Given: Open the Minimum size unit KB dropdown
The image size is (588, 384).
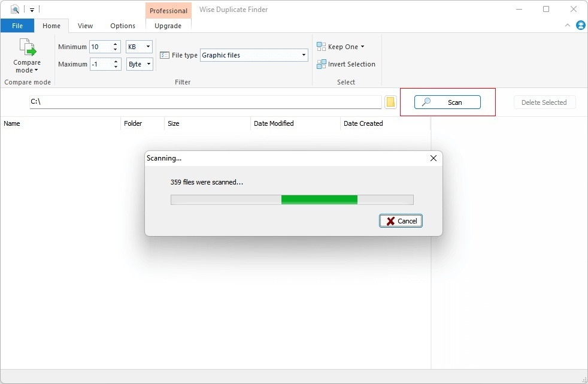Looking at the screenshot, I should pyautogui.click(x=148, y=47).
